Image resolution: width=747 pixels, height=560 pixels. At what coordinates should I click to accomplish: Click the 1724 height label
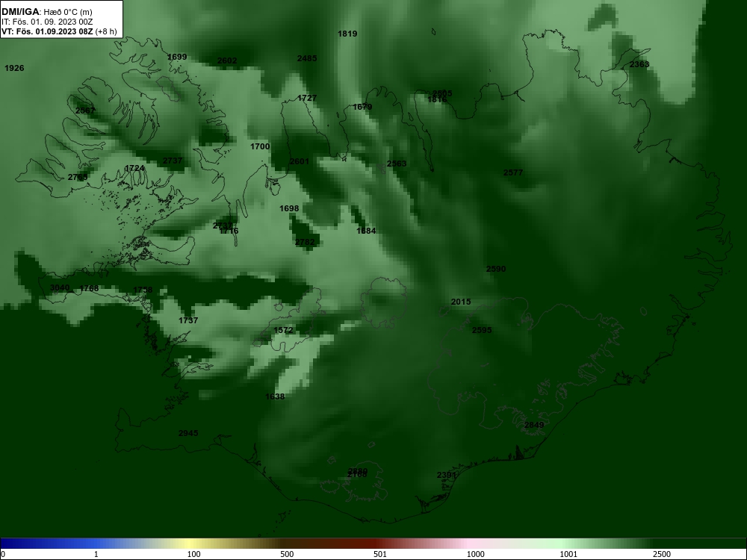tap(134, 168)
